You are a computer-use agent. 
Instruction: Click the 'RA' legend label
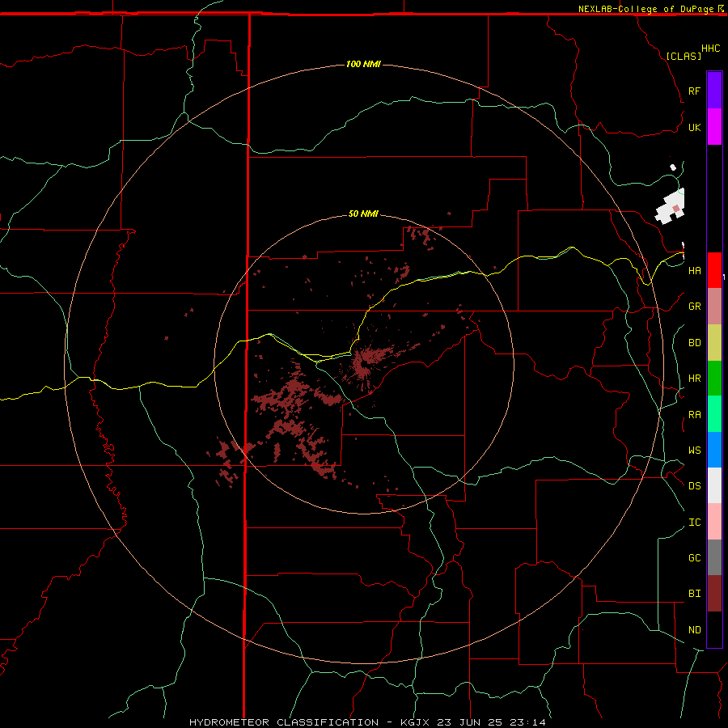694,415
